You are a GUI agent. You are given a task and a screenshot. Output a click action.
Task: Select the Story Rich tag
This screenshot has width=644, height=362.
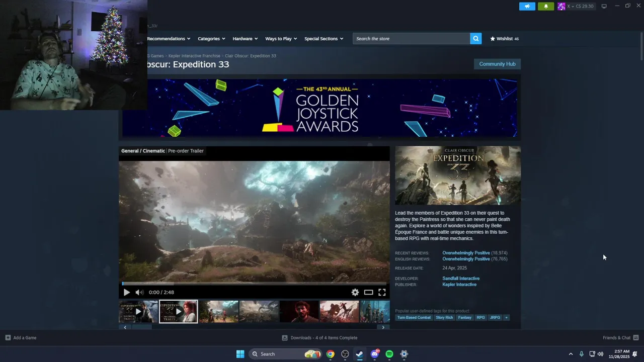pyautogui.click(x=444, y=318)
